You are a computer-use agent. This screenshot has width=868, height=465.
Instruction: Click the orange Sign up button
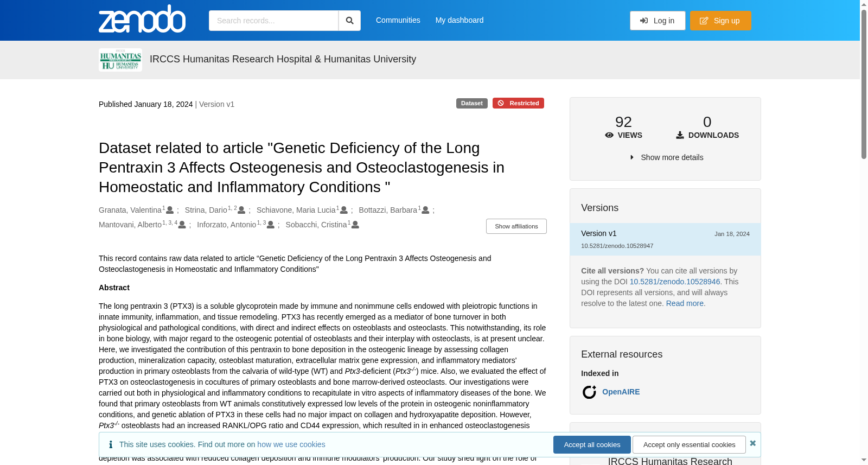720,21
